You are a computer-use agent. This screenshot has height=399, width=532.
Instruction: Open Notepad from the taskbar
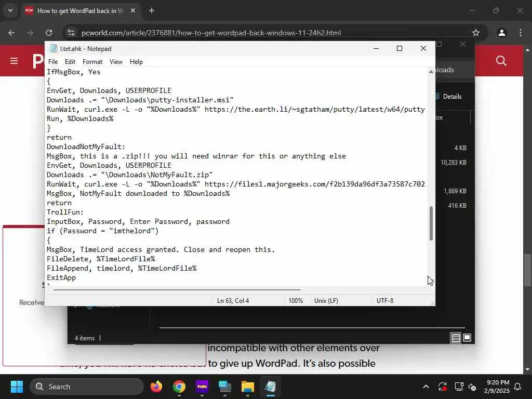(x=270, y=387)
